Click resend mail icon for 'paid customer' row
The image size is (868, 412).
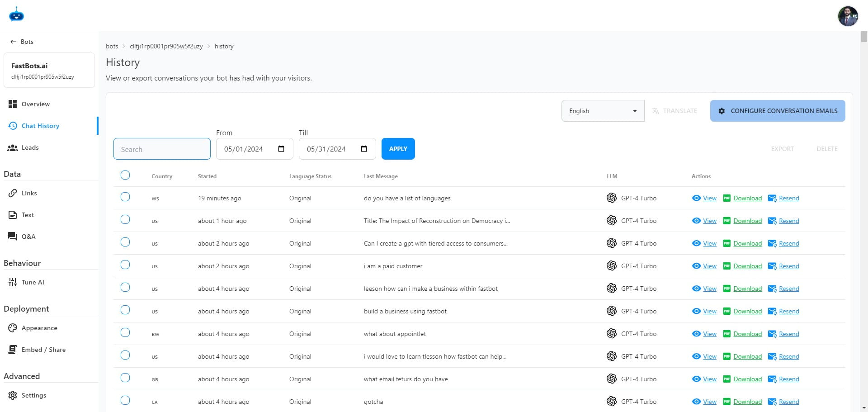(772, 266)
